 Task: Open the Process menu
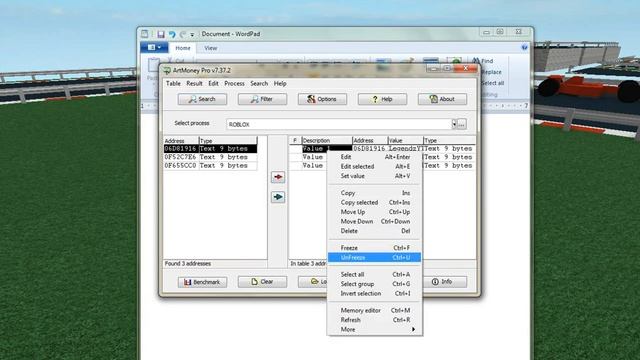(234, 83)
